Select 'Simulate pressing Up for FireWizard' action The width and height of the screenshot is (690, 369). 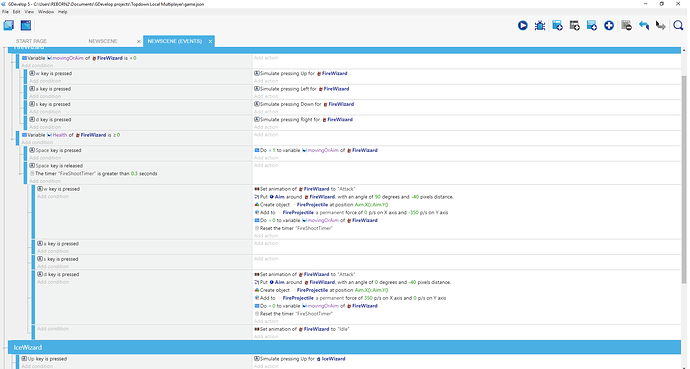(301, 73)
